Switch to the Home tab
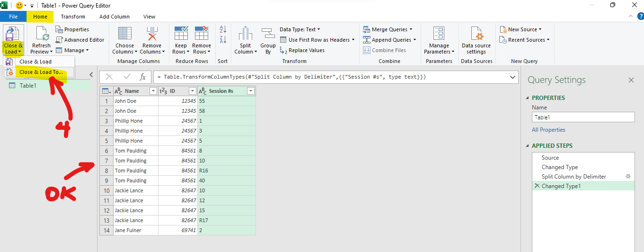Screen dimensions: 644x252 (x=40, y=17)
